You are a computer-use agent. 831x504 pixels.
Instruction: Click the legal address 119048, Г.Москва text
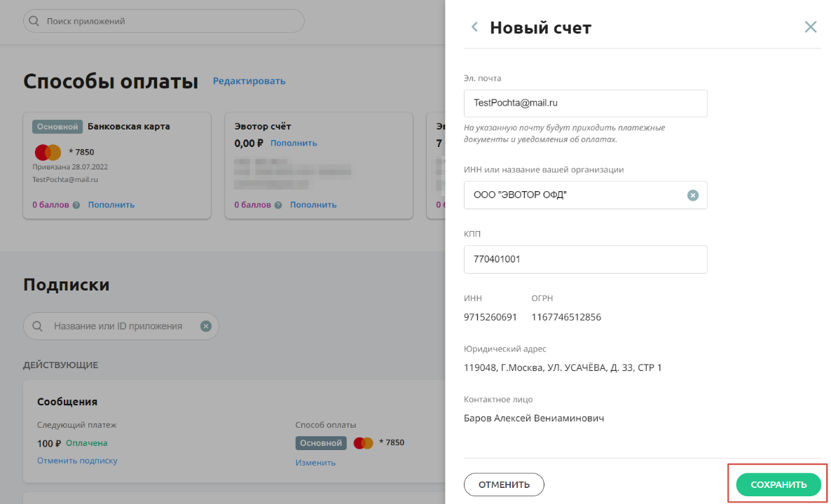563,368
